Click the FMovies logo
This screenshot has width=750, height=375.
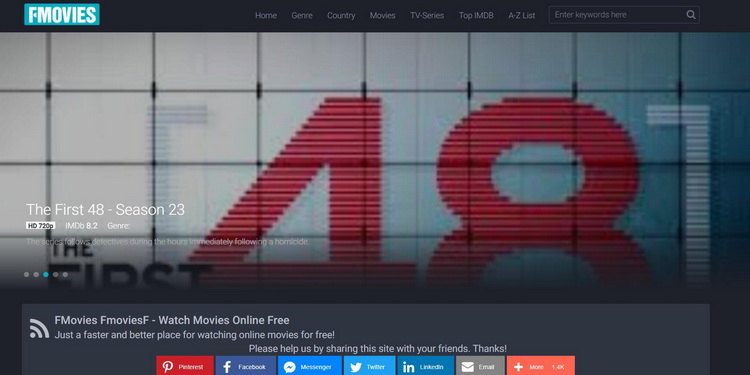tap(62, 14)
